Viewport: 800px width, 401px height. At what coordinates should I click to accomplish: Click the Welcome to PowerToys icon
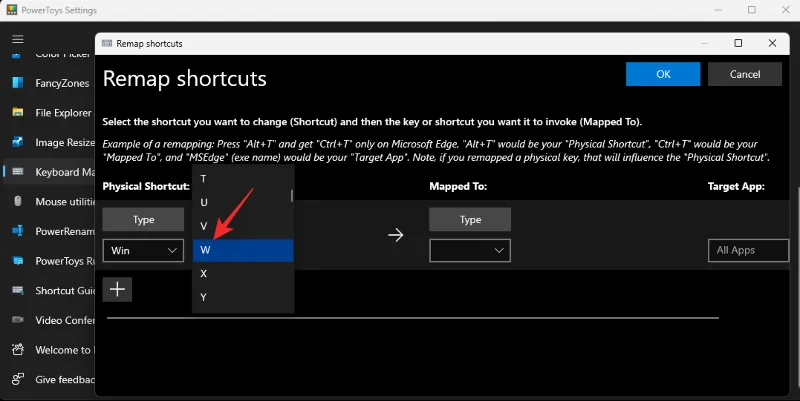18,349
